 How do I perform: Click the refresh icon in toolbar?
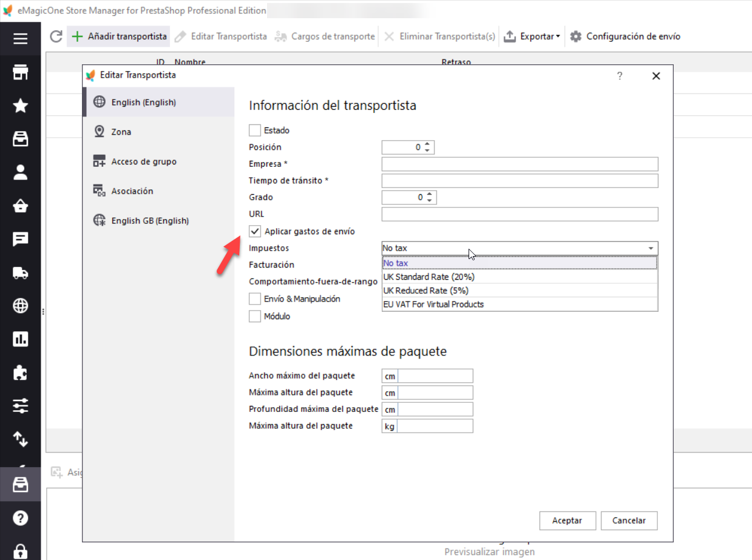tap(56, 36)
